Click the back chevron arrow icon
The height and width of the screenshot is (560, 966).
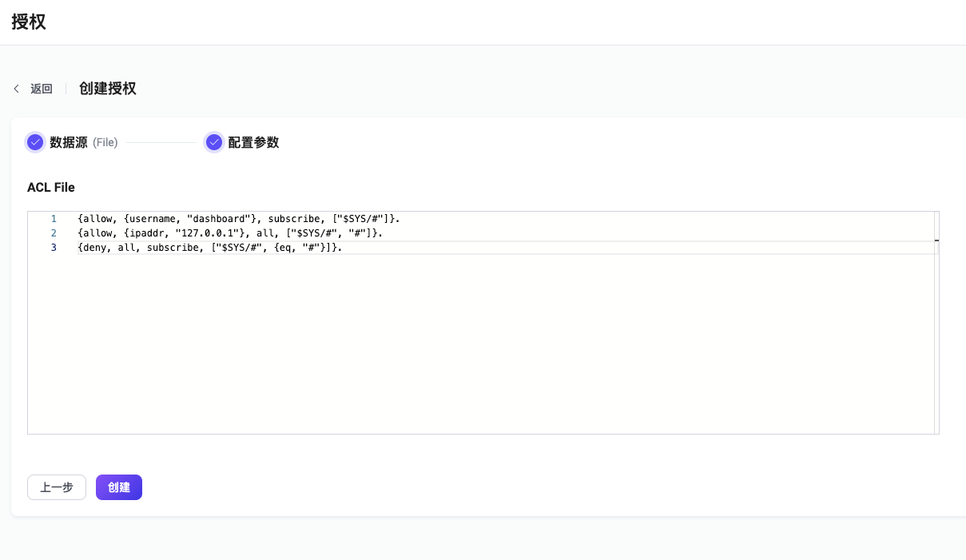(x=17, y=89)
